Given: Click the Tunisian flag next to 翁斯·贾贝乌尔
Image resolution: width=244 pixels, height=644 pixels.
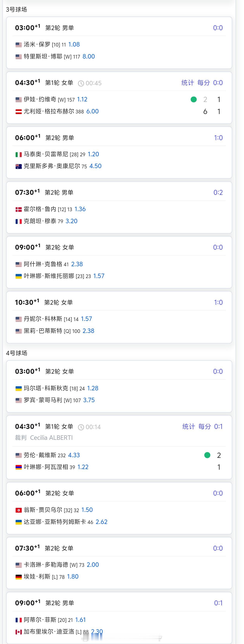Looking at the screenshot, I should coord(19,510).
